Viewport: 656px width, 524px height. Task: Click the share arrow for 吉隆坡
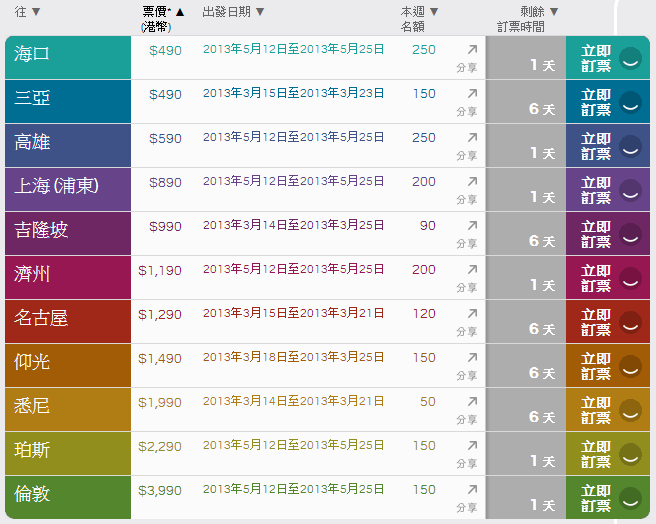click(472, 224)
